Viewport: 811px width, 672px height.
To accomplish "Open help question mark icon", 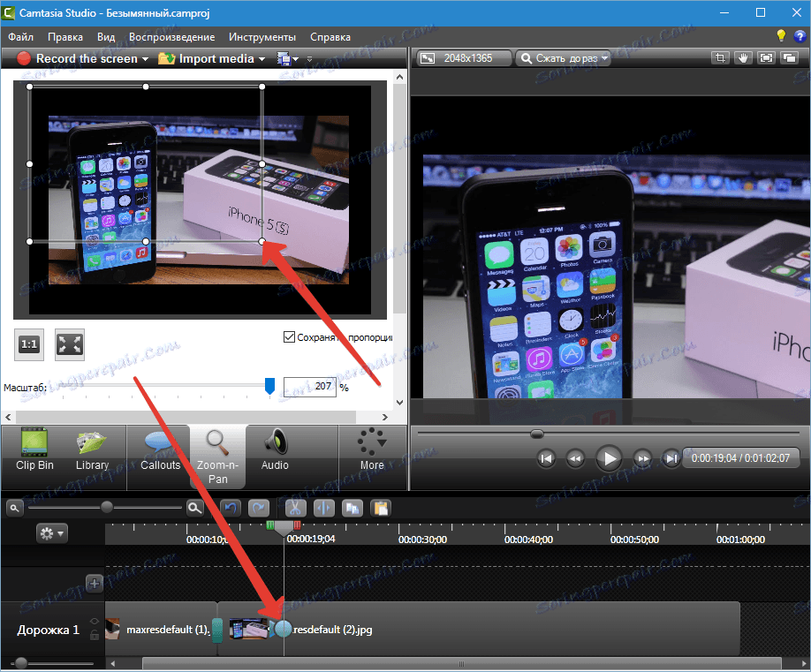I will (800, 36).
